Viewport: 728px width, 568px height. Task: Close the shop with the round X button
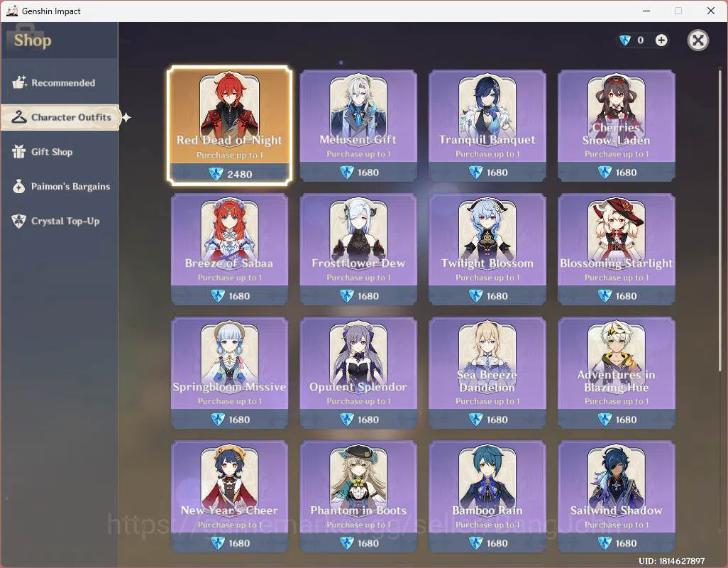pos(697,40)
